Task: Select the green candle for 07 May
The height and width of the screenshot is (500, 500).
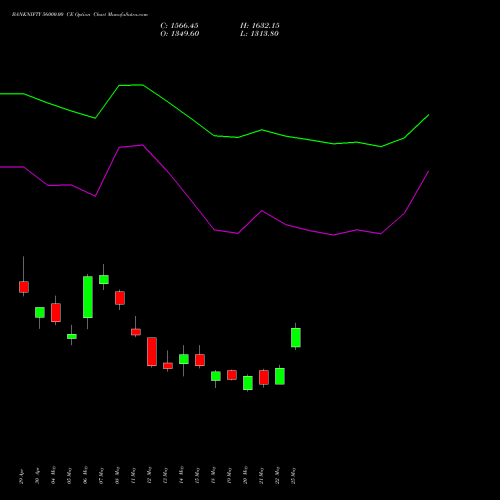Action: [104, 279]
